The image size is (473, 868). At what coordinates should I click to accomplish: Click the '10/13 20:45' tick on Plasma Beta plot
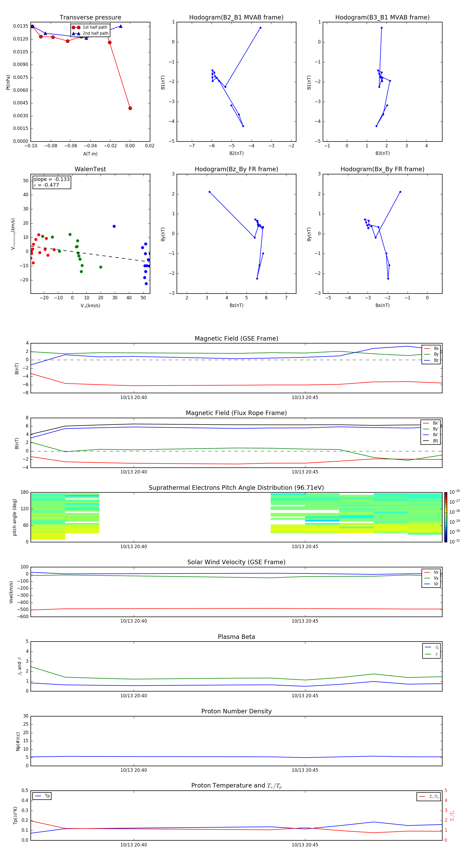[x=305, y=696]
